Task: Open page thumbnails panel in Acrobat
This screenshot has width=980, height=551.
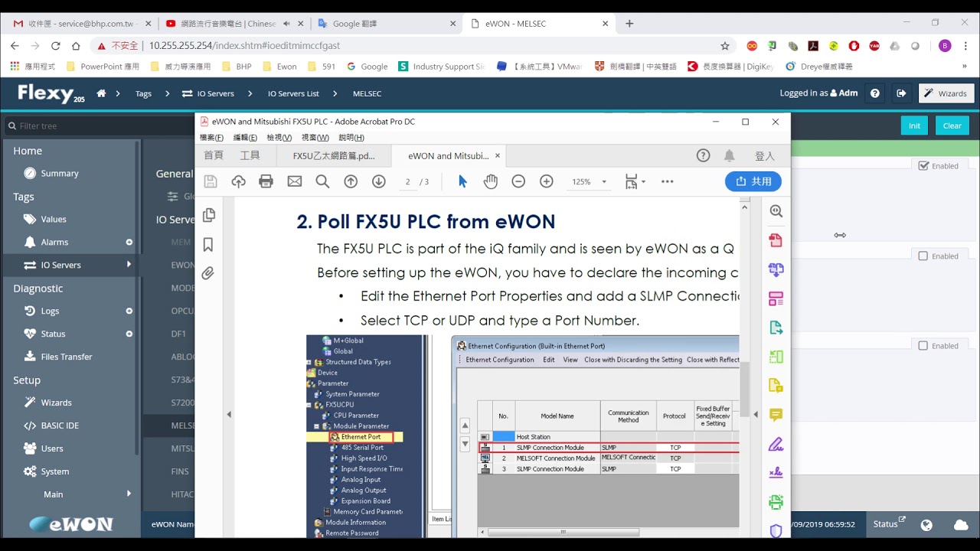Action: (x=207, y=215)
